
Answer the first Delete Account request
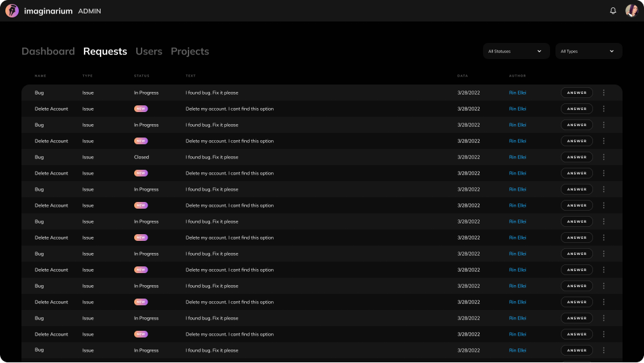tap(576, 109)
